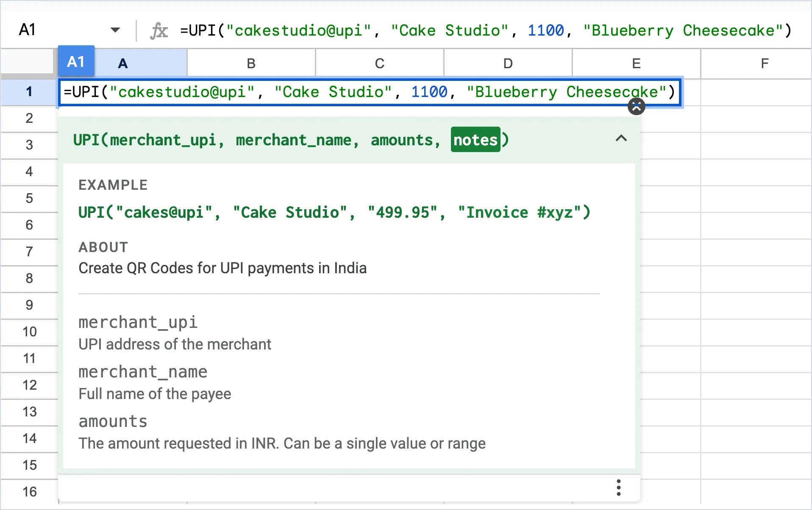Collapse the UPI function help panel
812x510 pixels.
coord(621,139)
